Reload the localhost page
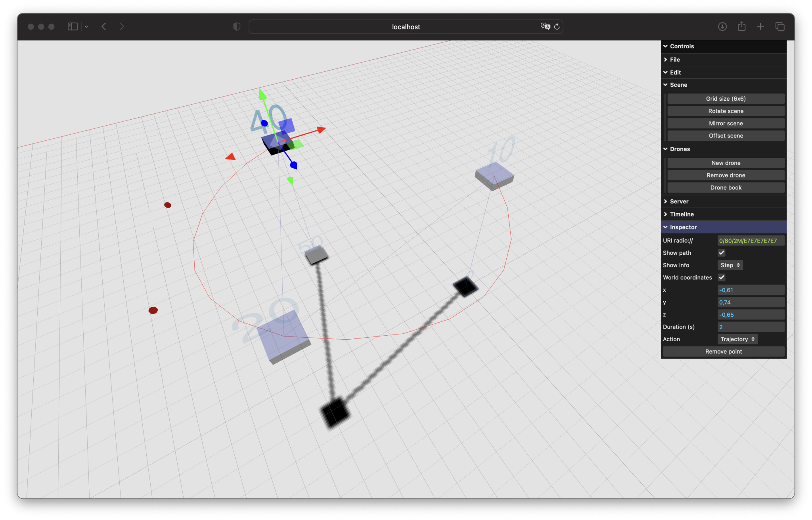The image size is (812, 520). pos(557,27)
